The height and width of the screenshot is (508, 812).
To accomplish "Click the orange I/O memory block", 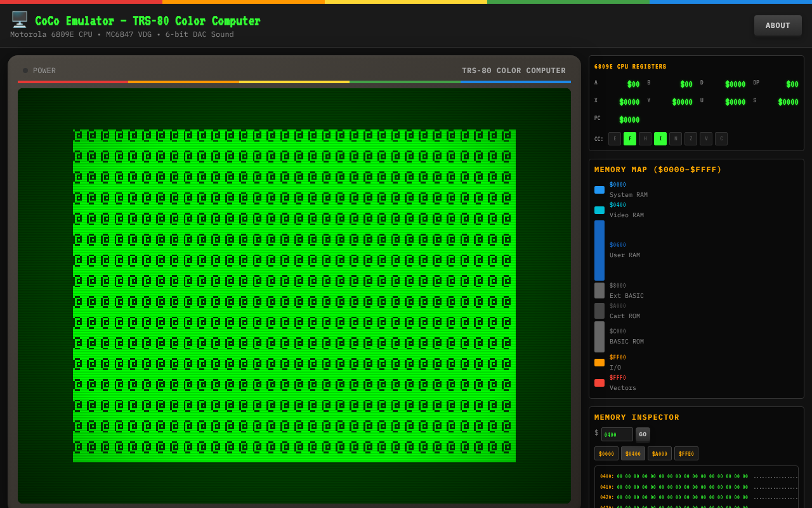I will point(599,363).
